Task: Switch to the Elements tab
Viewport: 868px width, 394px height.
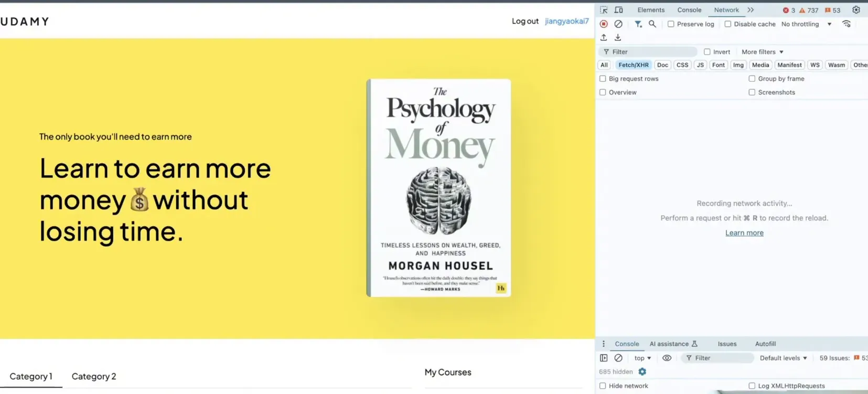Action: (651, 10)
